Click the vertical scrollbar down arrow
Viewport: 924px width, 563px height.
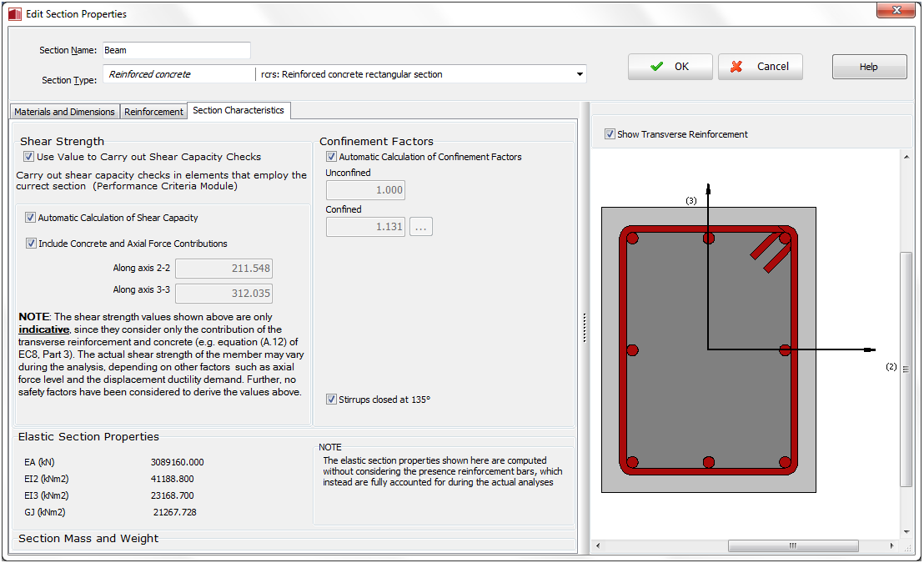click(906, 532)
